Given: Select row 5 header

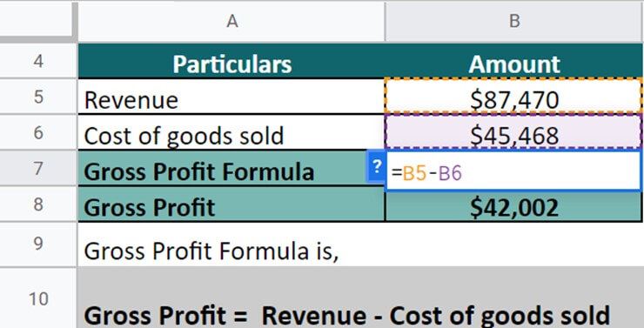Looking at the screenshot, I should [38, 97].
